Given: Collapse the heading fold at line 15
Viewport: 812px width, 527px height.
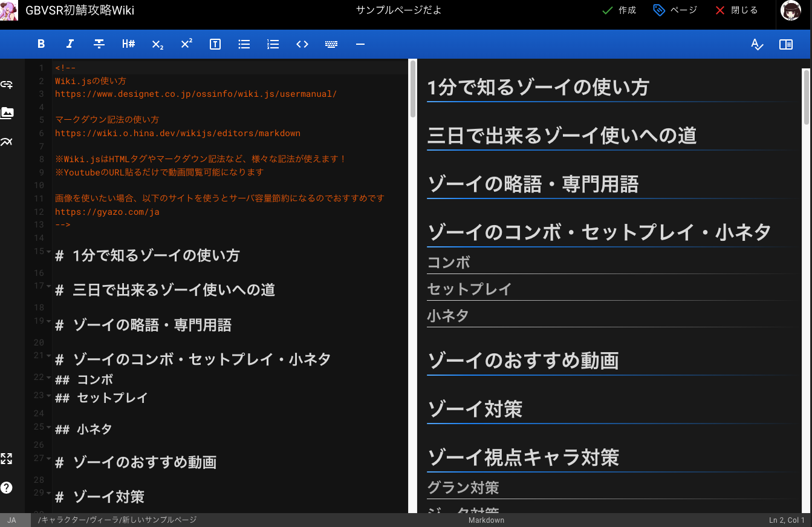Looking at the screenshot, I should [48, 252].
